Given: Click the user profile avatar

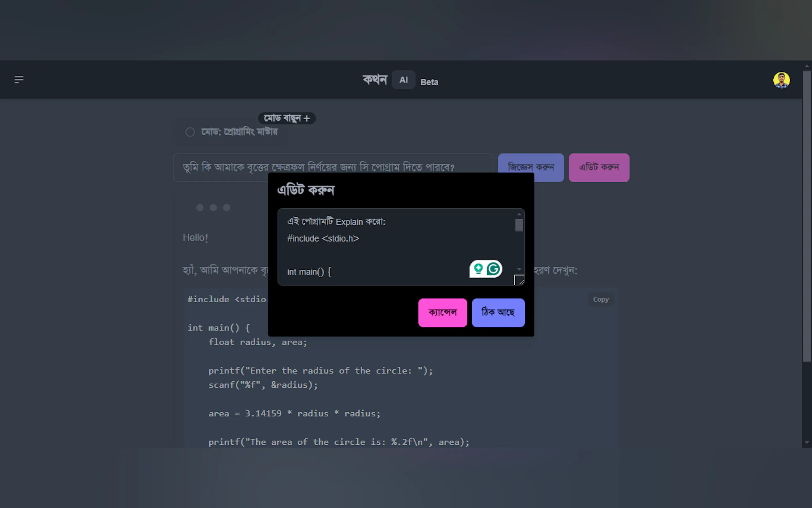Looking at the screenshot, I should (x=781, y=80).
